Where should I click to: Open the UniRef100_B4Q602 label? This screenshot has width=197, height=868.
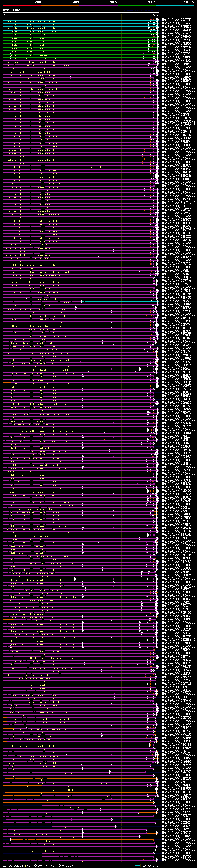tap(177, 226)
